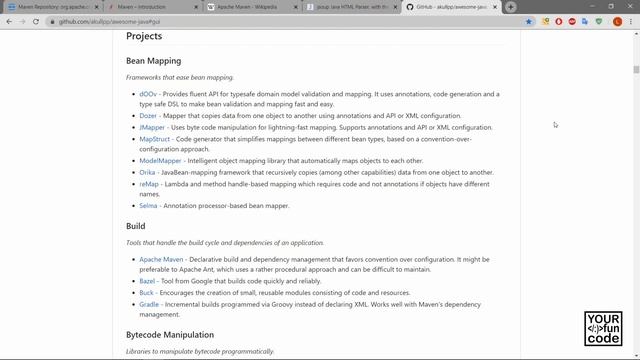Click 'Libraries to manipulate bytecode programmatically' text
Viewport: 640px width, 360px height.
(200, 351)
